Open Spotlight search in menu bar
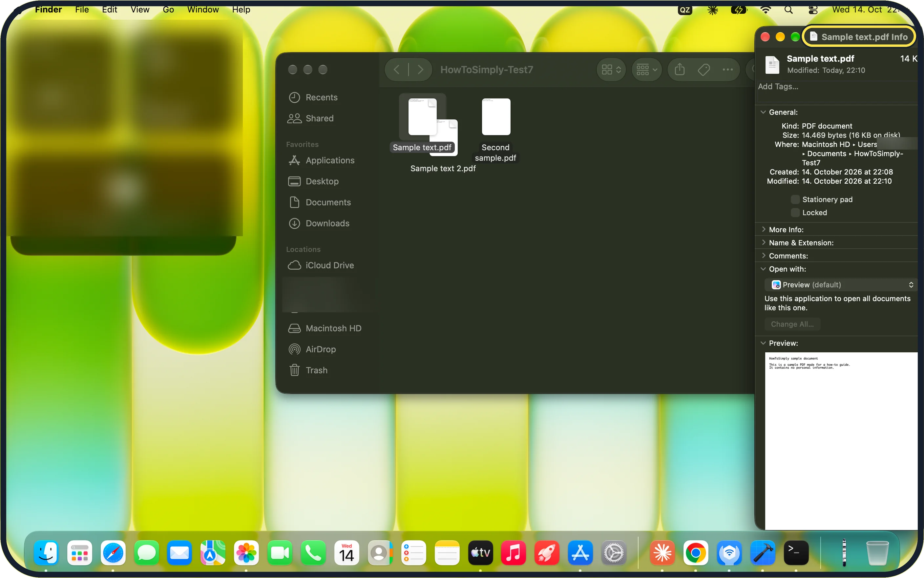924x578 pixels. [788, 10]
